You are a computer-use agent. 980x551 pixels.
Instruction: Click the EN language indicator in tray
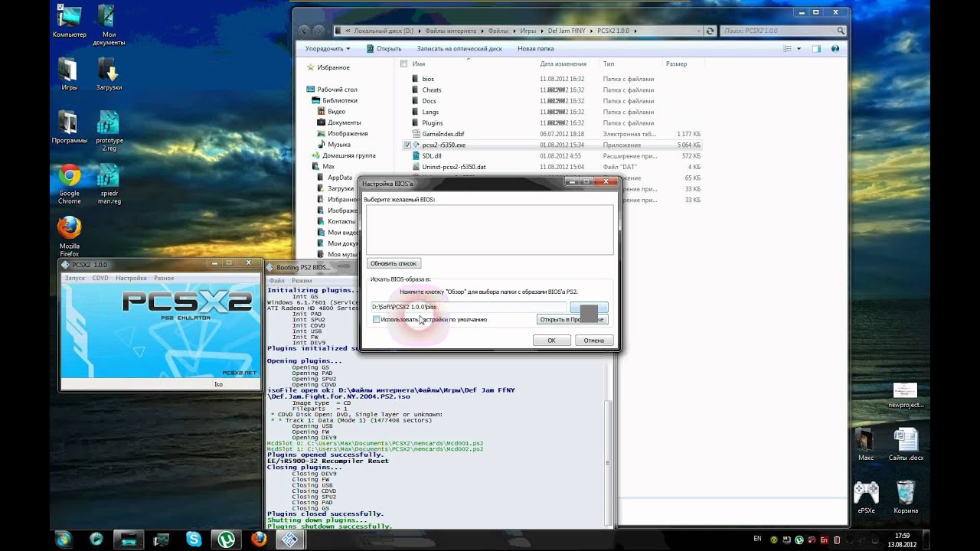[x=757, y=539]
